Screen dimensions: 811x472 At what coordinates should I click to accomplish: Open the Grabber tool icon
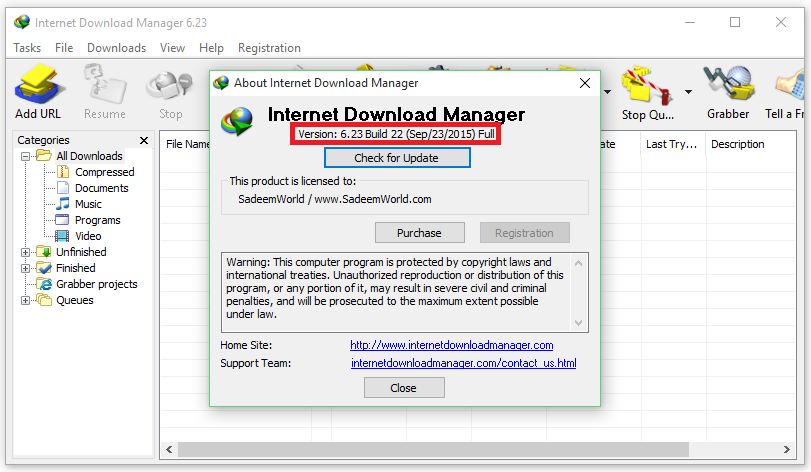point(728,84)
